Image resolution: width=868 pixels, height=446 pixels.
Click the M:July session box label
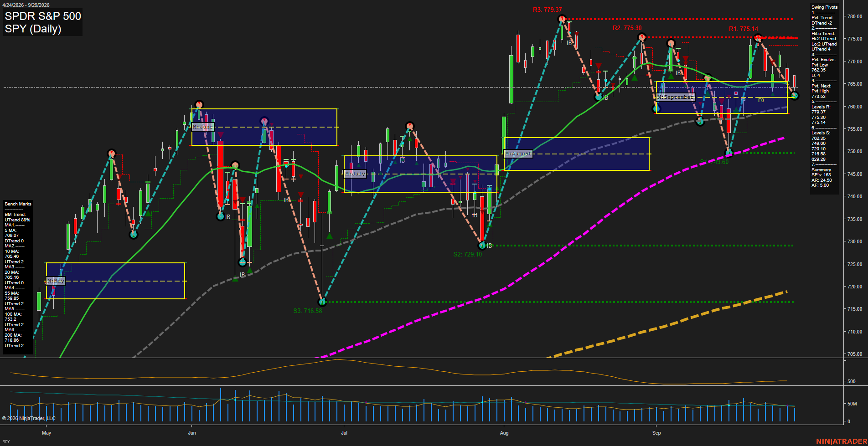click(x=355, y=174)
